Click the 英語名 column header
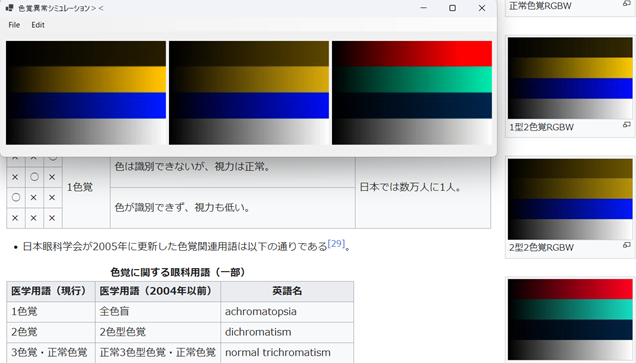 click(287, 291)
